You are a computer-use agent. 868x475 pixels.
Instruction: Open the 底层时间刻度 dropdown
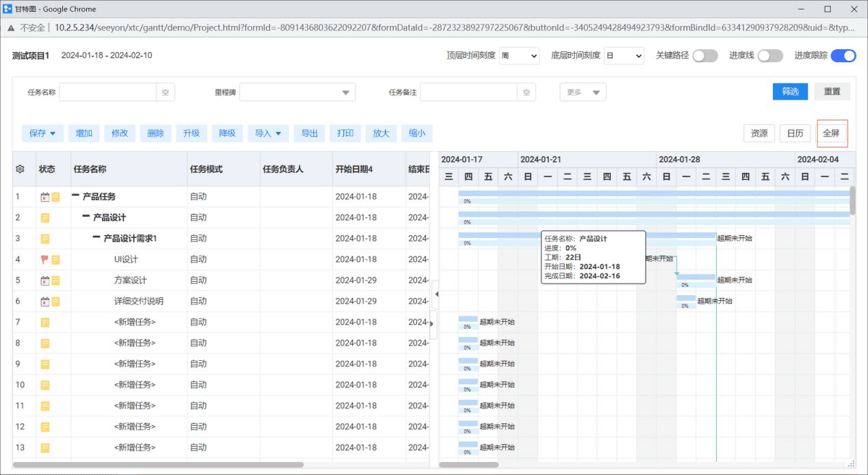[x=624, y=56]
